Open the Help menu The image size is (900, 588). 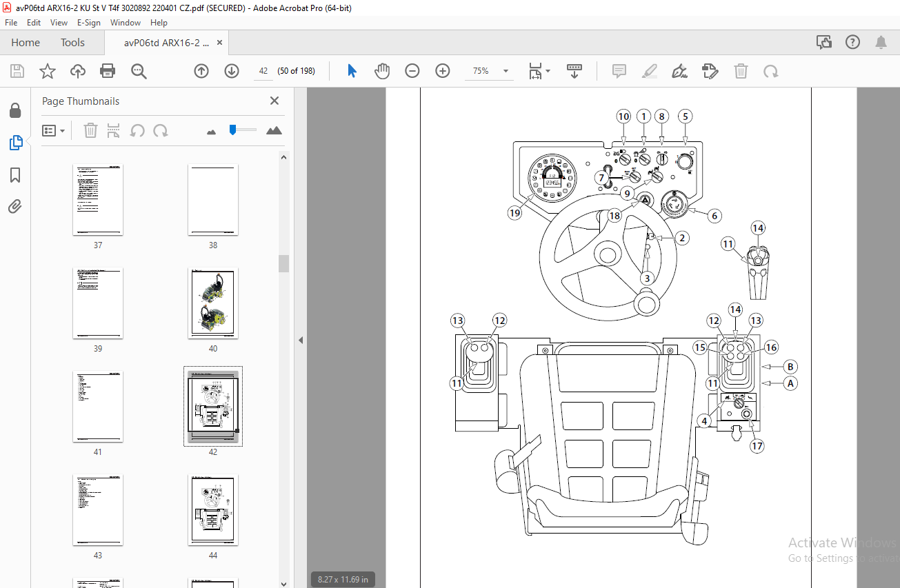(x=159, y=23)
